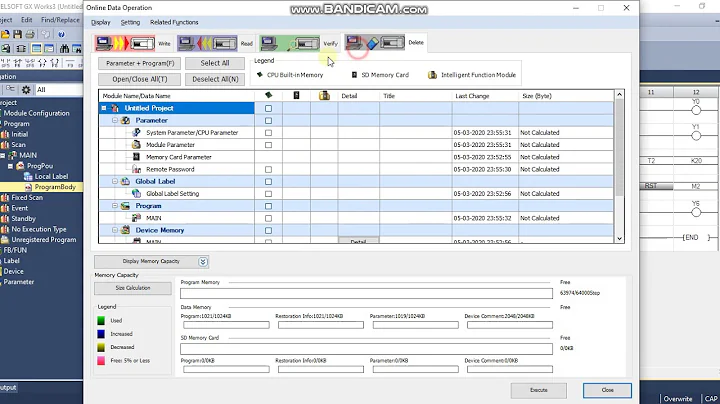The width and height of the screenshot is (720, 404).
Task: Click Parameter + Program(F) button
Action: 140,63
